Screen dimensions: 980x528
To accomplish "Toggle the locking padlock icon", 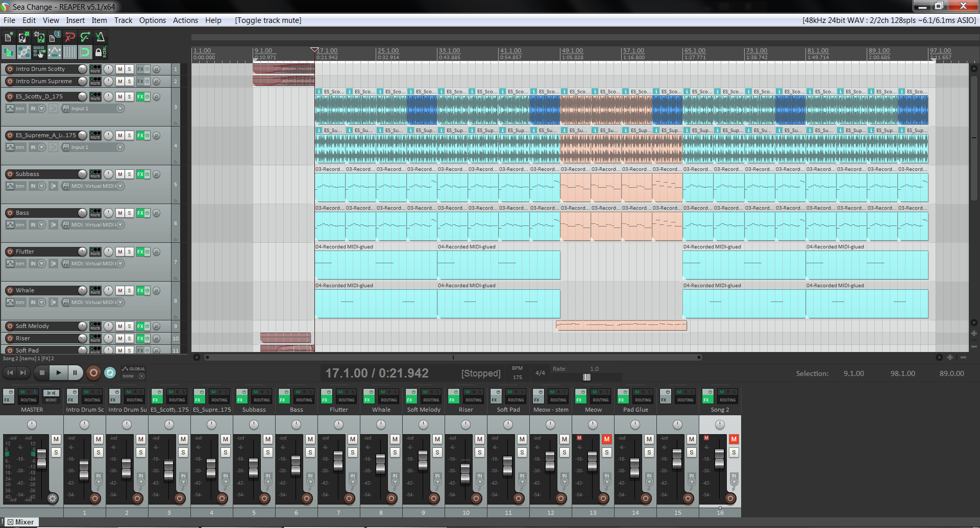I will coord(100,52).
